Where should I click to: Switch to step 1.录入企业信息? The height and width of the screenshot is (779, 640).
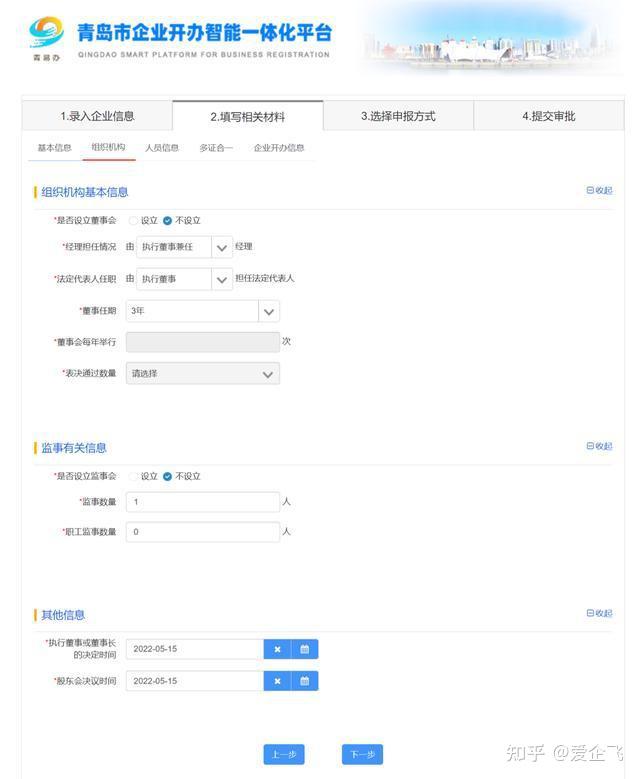point(97,116)
